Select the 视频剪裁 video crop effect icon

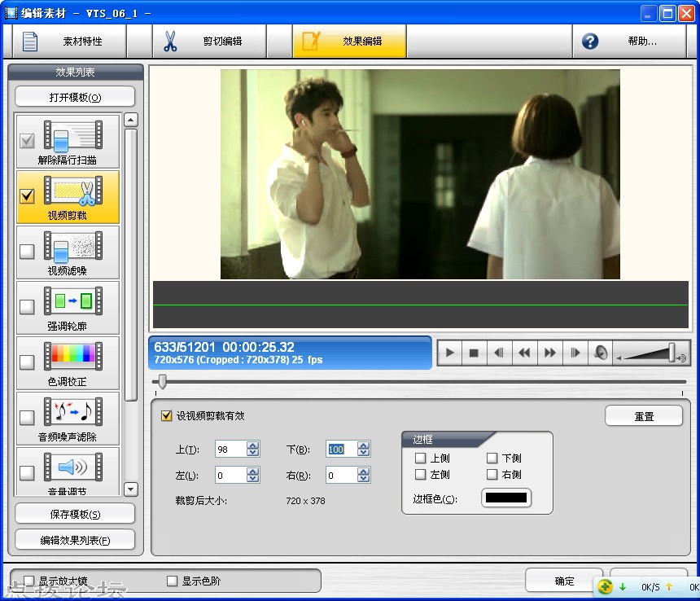(73, 191)
